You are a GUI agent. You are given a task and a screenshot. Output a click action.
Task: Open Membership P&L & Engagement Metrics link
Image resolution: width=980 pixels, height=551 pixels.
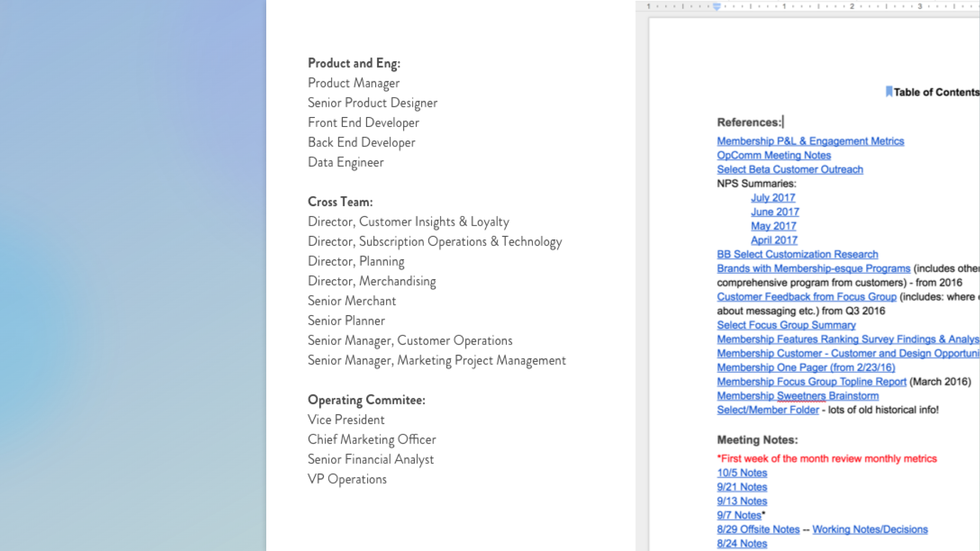810,141
